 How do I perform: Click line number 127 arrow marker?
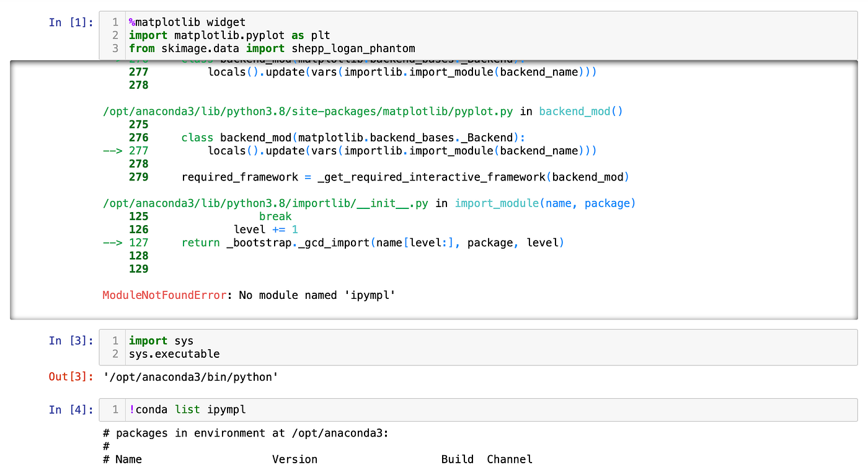coord(111,242)
